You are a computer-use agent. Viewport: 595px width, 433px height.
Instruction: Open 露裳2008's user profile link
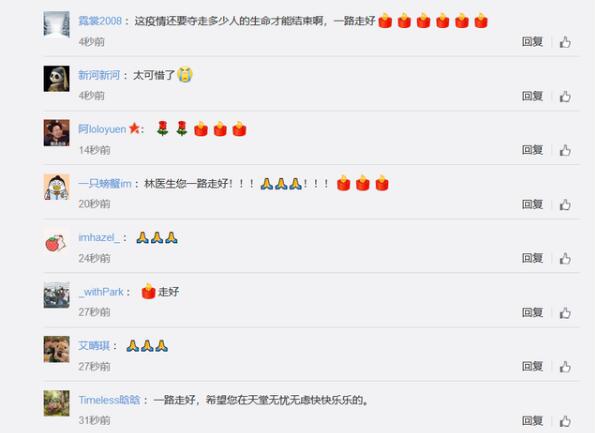pos(100,20)
